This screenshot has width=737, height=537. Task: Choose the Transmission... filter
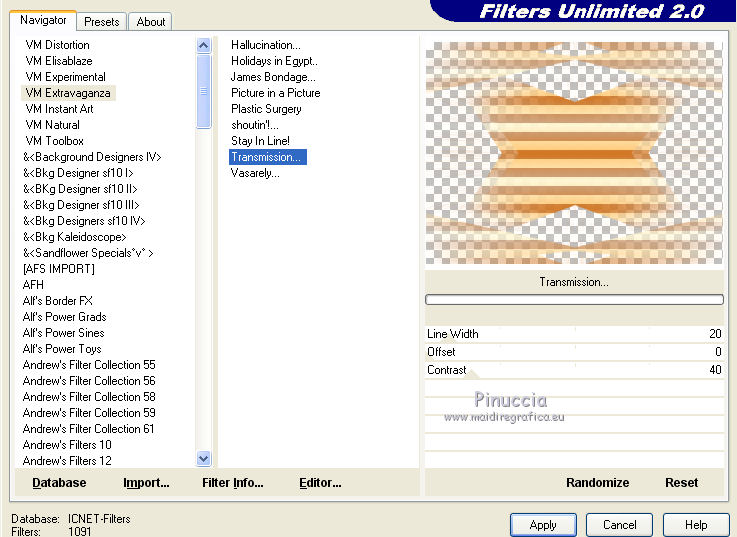tap(267, 157)
